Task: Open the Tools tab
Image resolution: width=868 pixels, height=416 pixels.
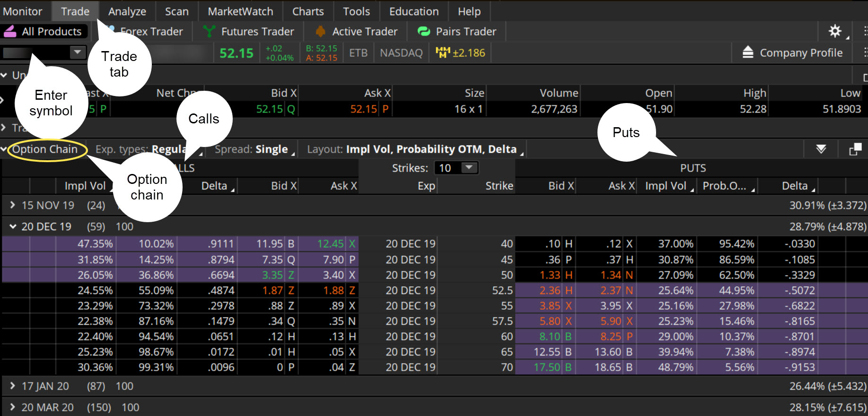Action: pos(357,11)
